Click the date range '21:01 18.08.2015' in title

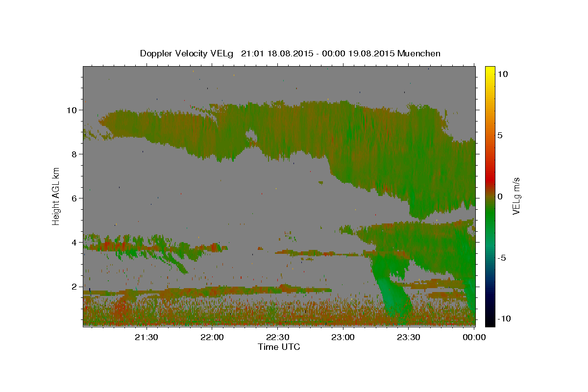(276, 53)
